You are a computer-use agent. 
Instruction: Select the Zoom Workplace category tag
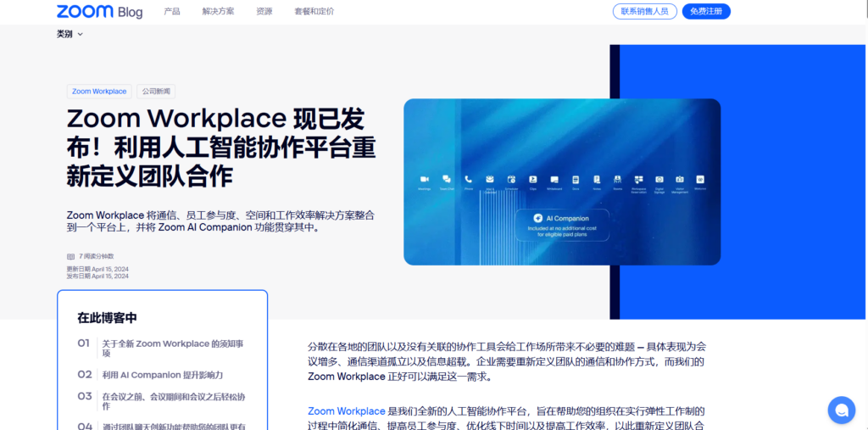pyautogui.click(x=99, y=92)
